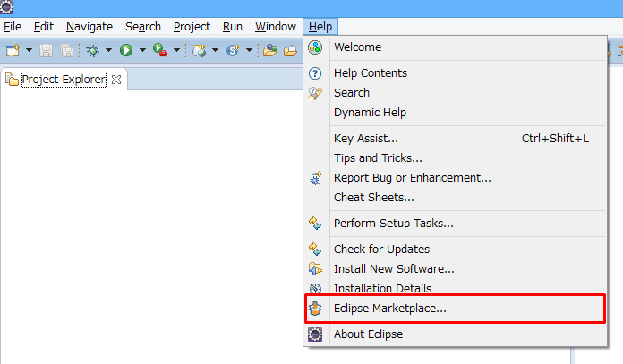
Task: Open the Window menu
Action: pos(276,27)
